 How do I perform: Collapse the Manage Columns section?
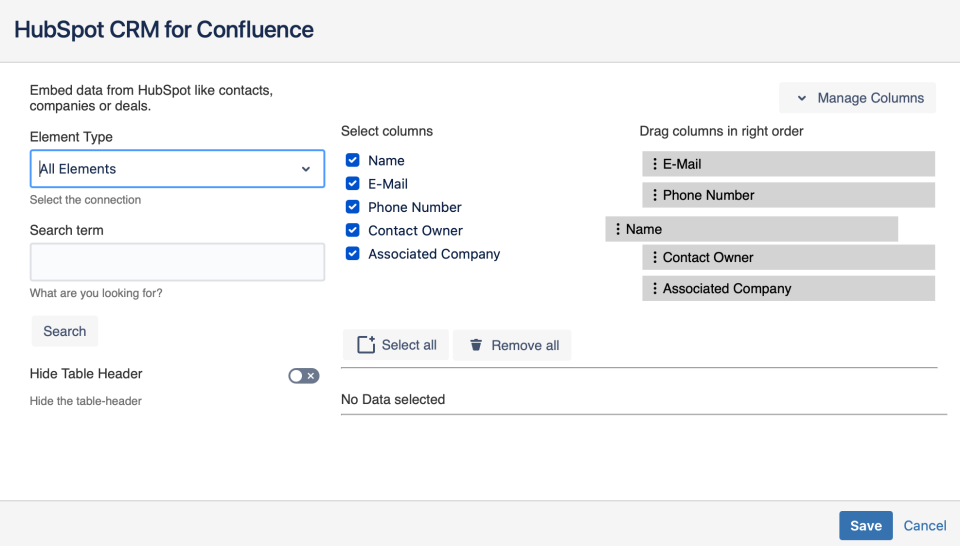857,98
